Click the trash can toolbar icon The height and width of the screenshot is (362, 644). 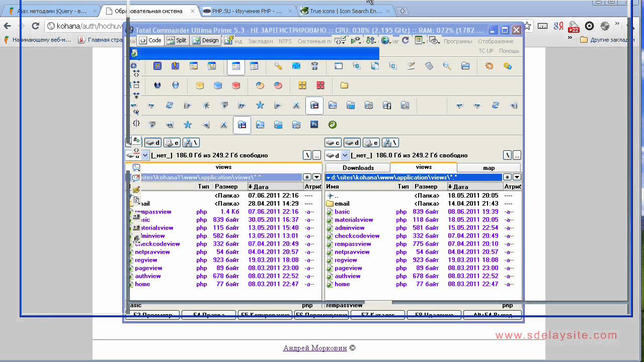tap(314, 66)
